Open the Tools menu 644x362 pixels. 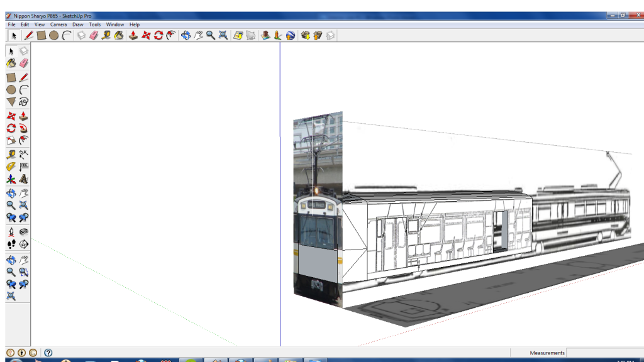point(94,25)
